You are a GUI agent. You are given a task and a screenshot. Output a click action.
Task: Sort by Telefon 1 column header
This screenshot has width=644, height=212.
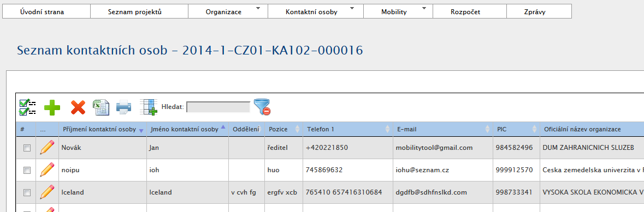click(348, 129)
